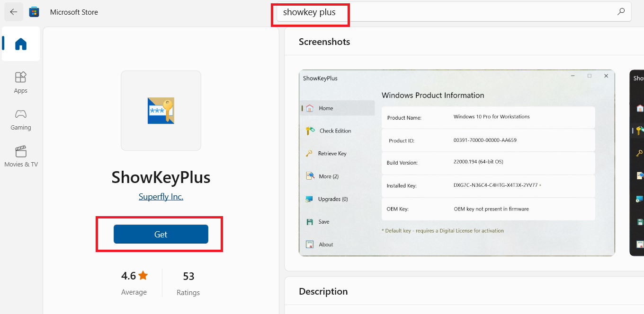
Task: Click the 53 ratings count
Action: pyautogui.click(x=188, y=276)
